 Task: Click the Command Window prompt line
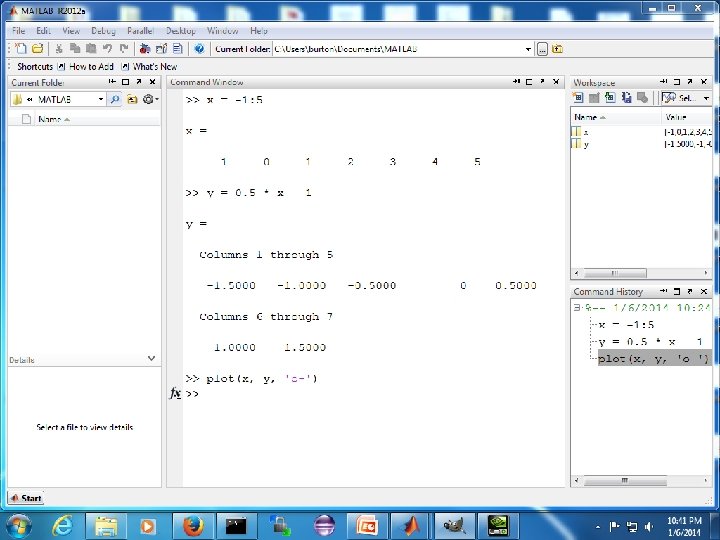click(x=373, y=394)
